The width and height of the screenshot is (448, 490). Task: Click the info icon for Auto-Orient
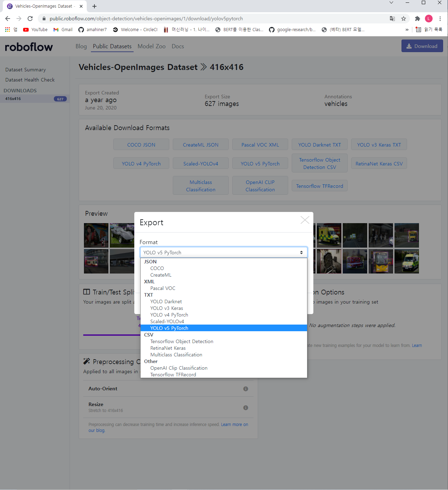[246, 389]
